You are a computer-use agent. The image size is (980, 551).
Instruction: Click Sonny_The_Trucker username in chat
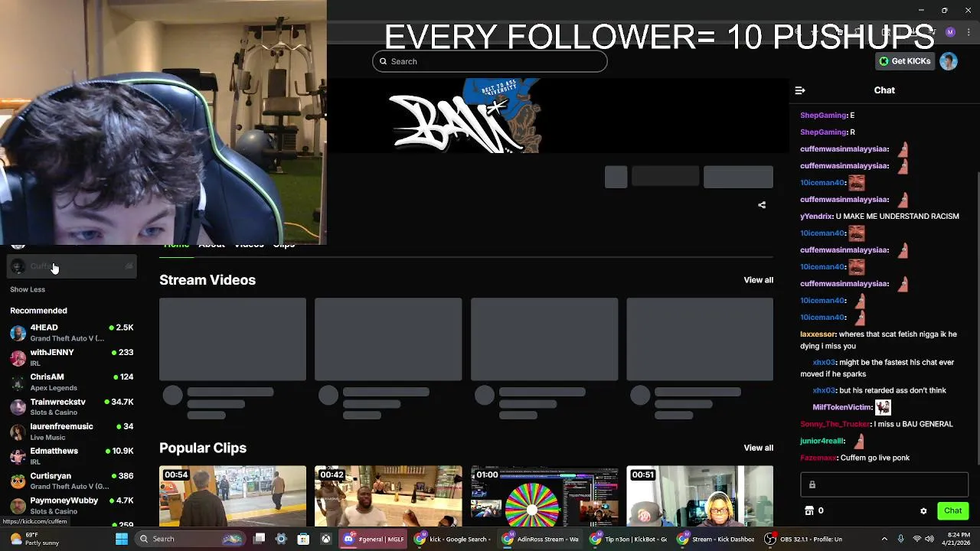point(835,424)
